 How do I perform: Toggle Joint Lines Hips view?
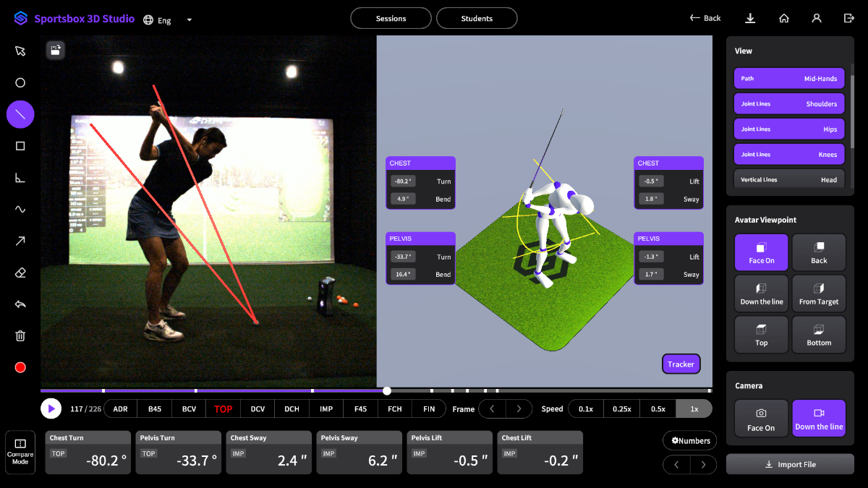tap(789, 129)
